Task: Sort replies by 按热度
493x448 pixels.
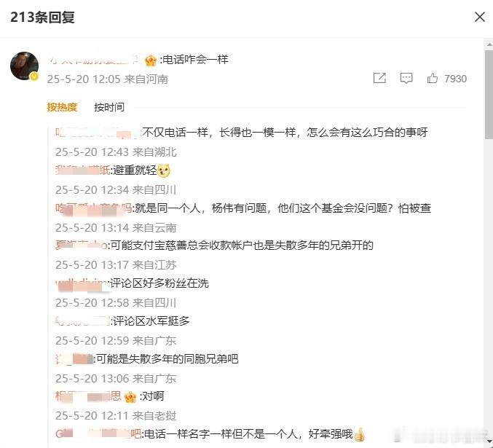Action: [62, 107]
